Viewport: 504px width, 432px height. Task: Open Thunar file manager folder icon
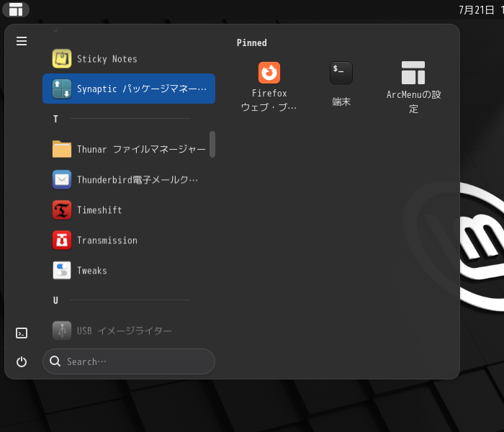pos(62,149)
